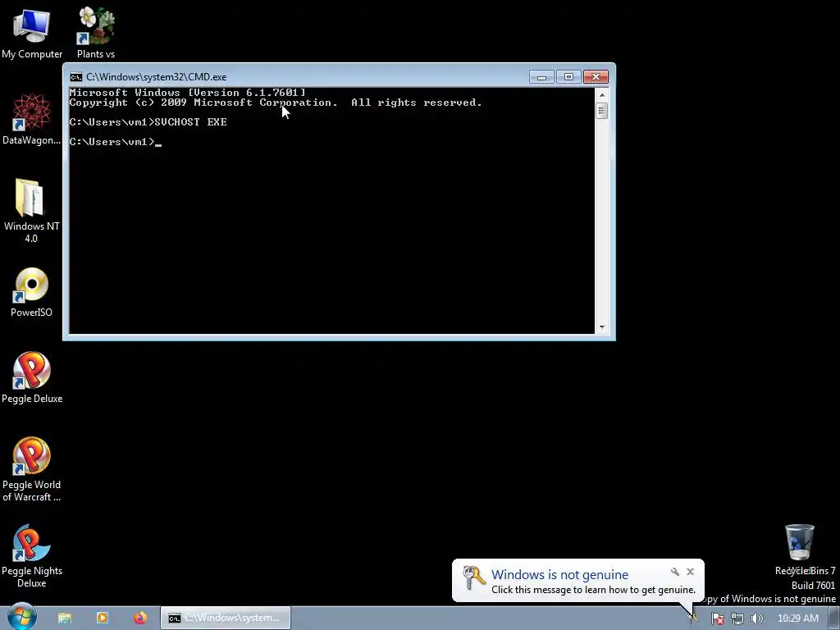Select the Peggle Deluxe shortcut icon
Image resolution: width=840 pixels, height=630 pixels.
pos(32,377)
